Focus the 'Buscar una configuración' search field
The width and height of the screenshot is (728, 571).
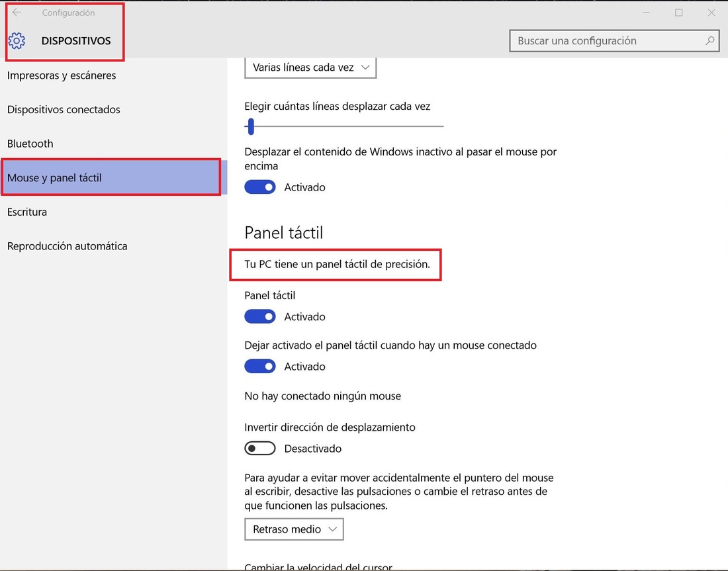point(614,41)
